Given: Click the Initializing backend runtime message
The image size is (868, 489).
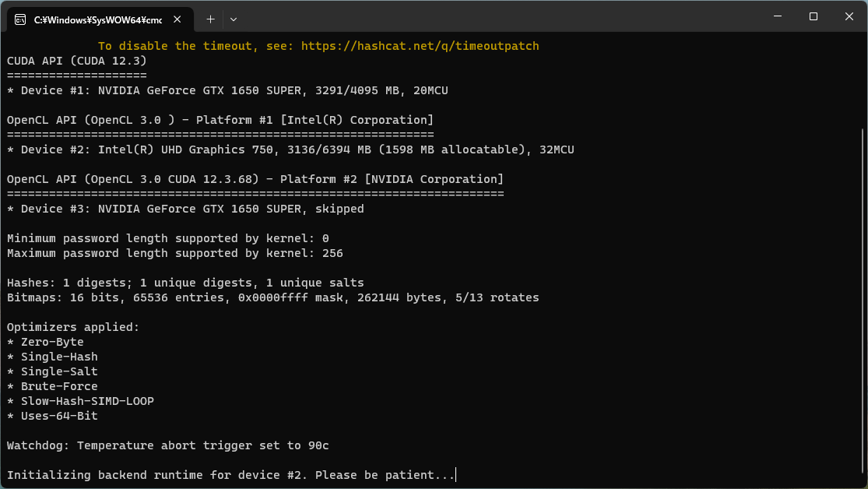Looking at the screenshot, I should [230, 475].
